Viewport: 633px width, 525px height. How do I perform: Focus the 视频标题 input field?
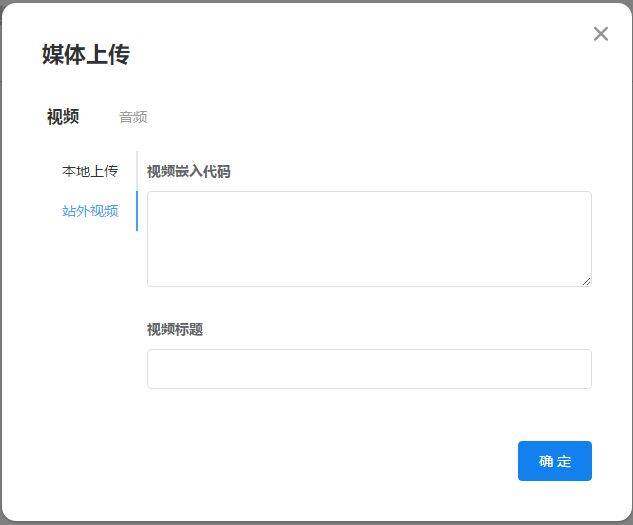(x=369, y=369)
